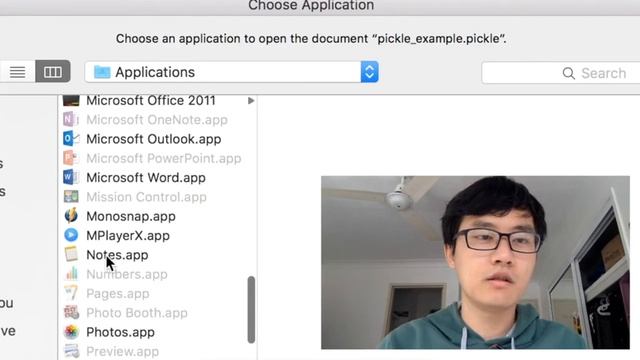Select Preview.app file name

coord(122,351)
